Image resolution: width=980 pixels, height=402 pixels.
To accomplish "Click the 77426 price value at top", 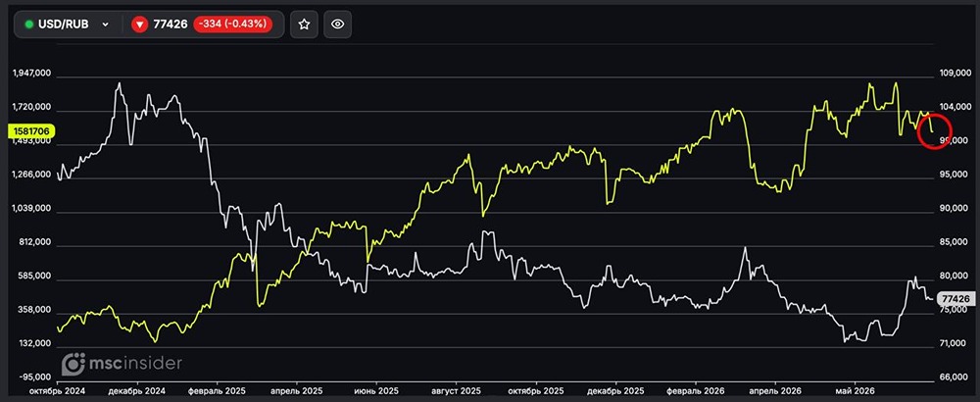I will pos(171,25).
